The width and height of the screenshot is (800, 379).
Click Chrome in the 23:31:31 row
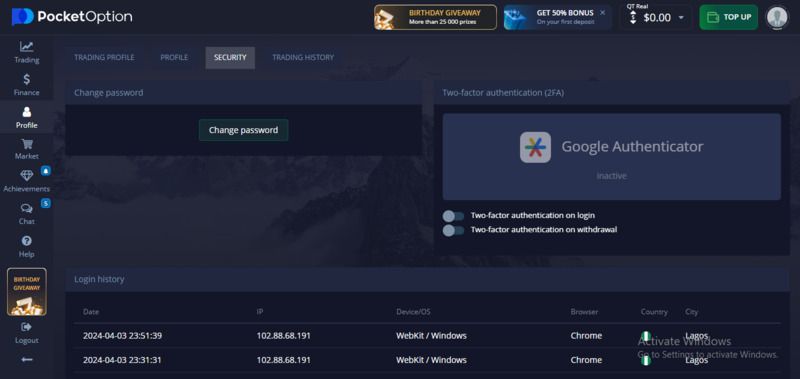pyautogui.click(x=586, y=360)
